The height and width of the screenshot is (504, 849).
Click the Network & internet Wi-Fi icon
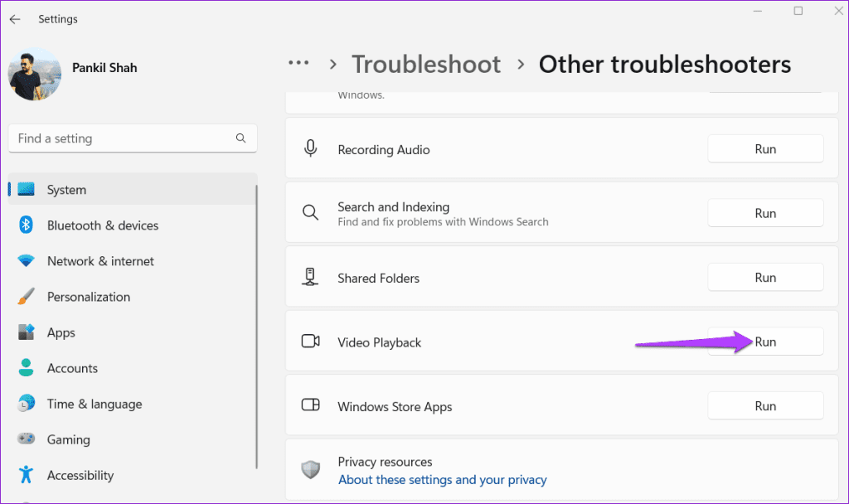[x=26, y=261]
